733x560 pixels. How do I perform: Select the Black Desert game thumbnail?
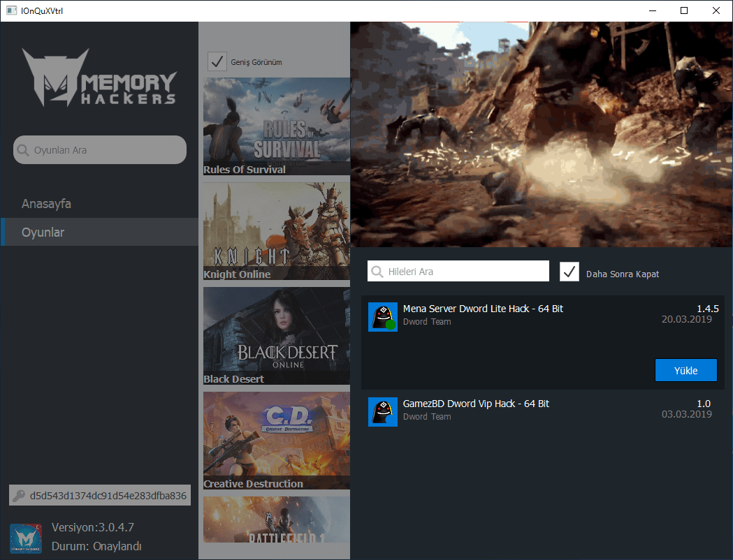tap(277, 336)
